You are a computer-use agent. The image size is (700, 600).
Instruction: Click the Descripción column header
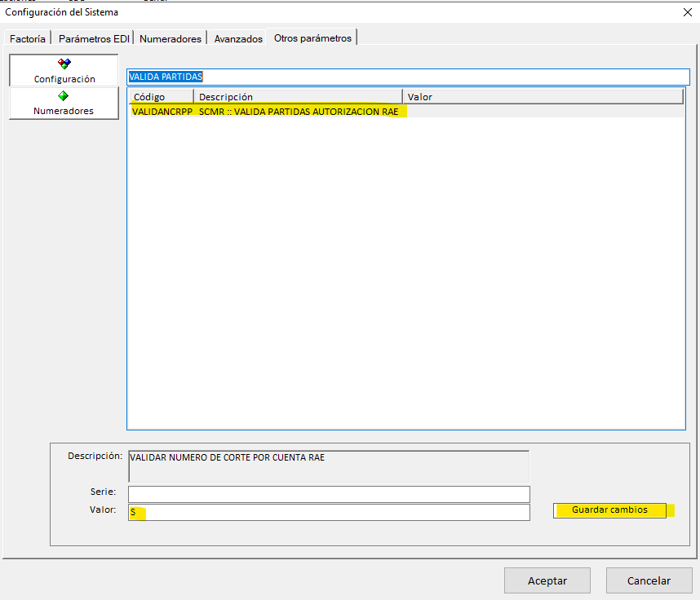tap(298, 97)
